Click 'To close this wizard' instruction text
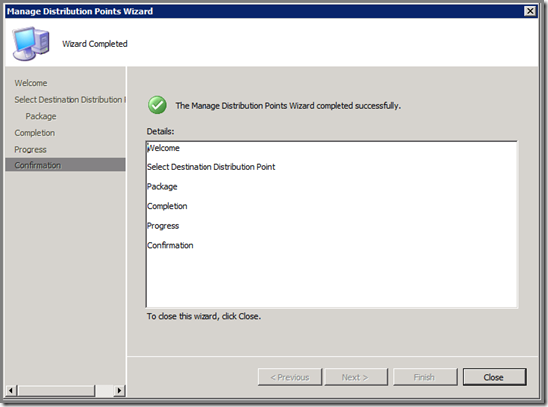The width and height of the screenshot is (548, 407). (x=204, y=316)
